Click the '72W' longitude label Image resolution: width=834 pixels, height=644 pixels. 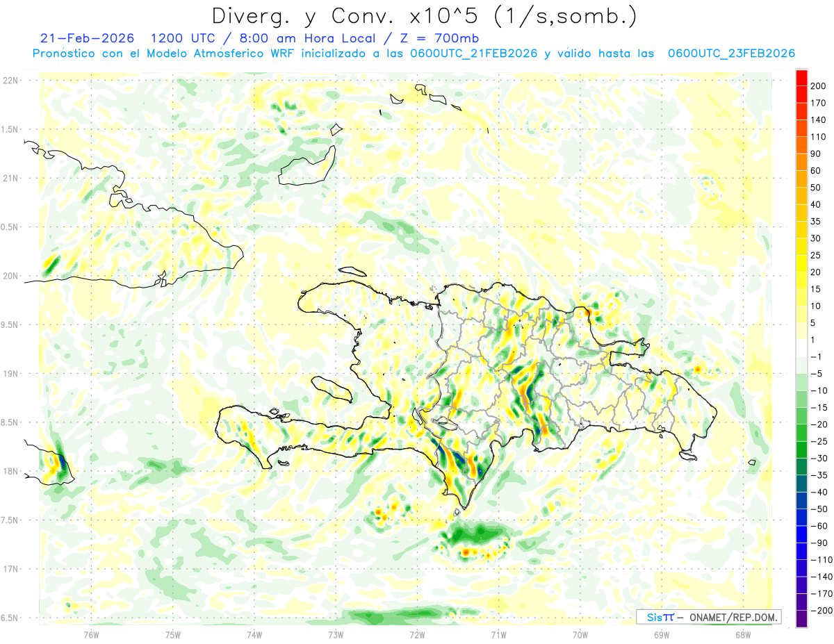click(x=417, y=634)
